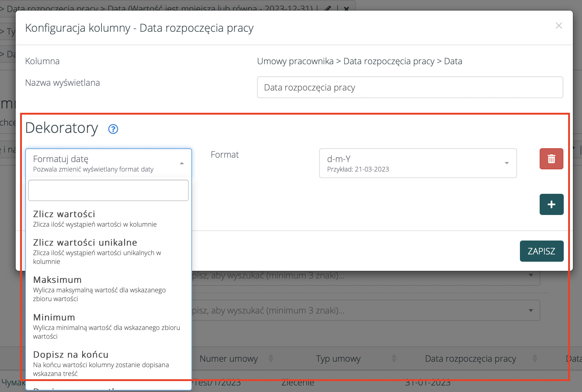Image resolution: width=582 pixels, height=392 pixels.
Task: Pick the Minimum decorator option
Action: click(95, 326)
